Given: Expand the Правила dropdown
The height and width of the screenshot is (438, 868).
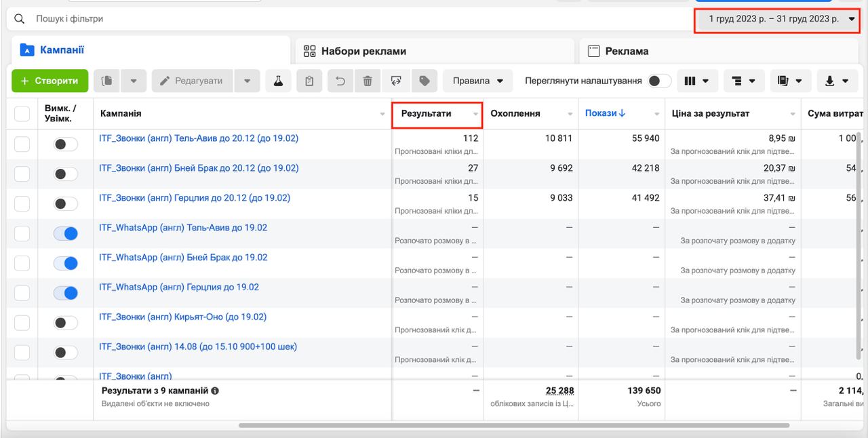Looking at the screenshot, I should [x=477, y=81].
